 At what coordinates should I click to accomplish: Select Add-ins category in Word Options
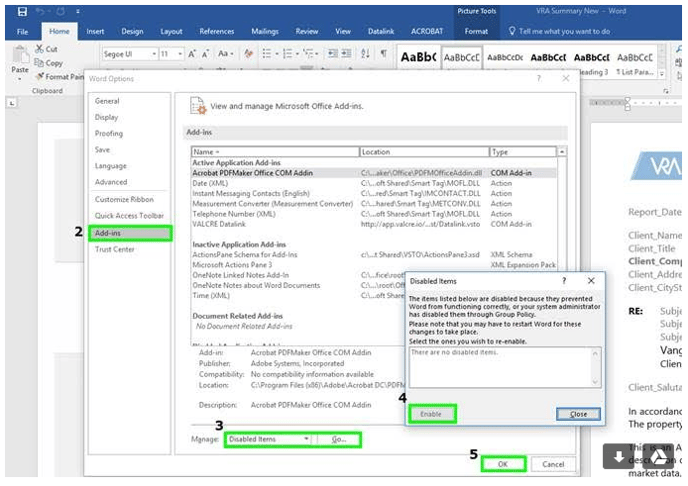coord(107,233)
